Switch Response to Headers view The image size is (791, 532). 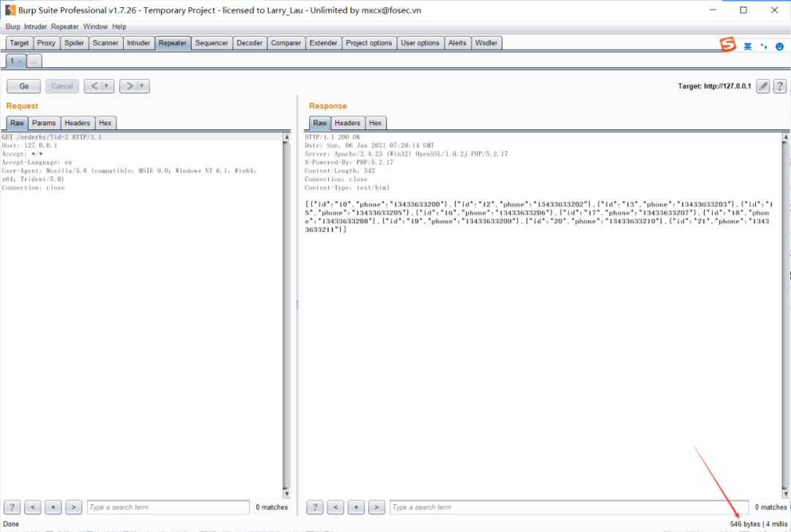coord(348,123)
